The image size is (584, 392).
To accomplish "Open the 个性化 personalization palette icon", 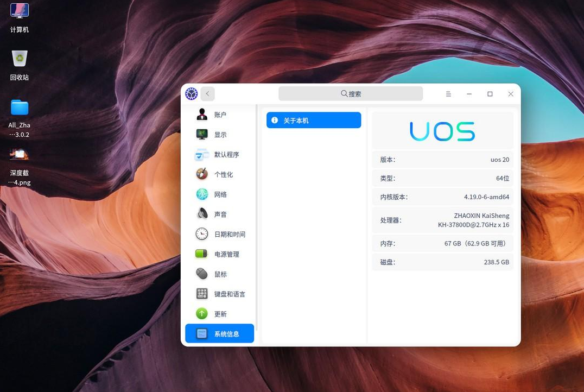I will point(202,174).
